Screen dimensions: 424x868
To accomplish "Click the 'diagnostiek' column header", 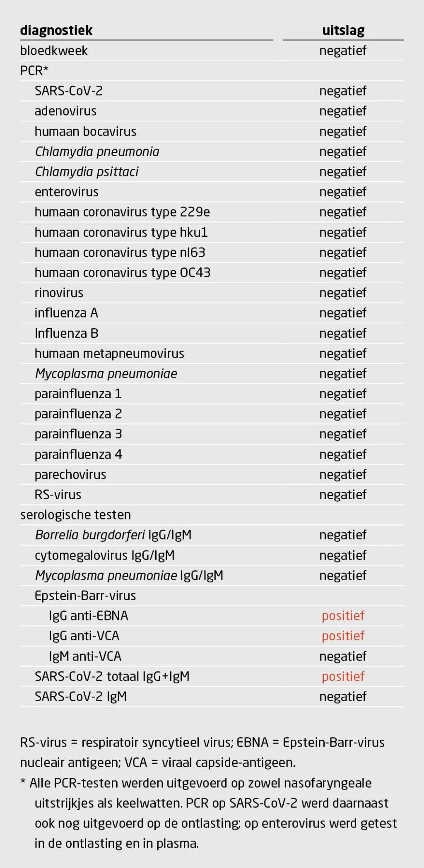I will (x=56, y=30).
